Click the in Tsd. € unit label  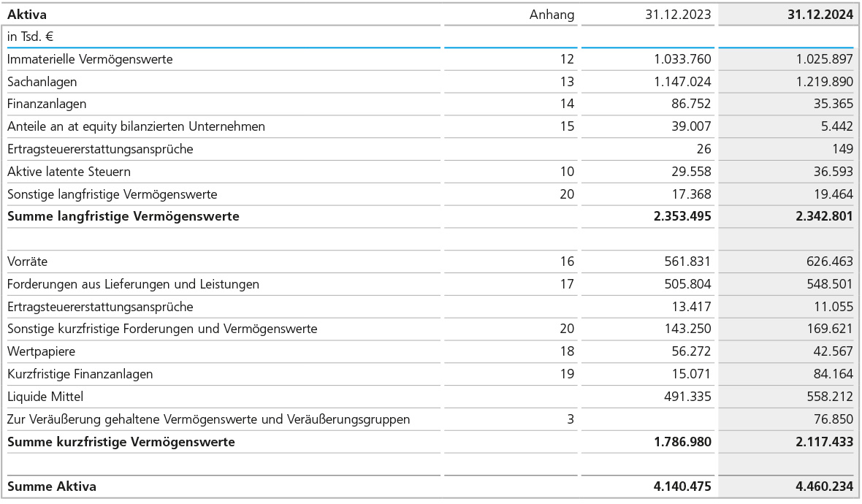tap(30, 37)
